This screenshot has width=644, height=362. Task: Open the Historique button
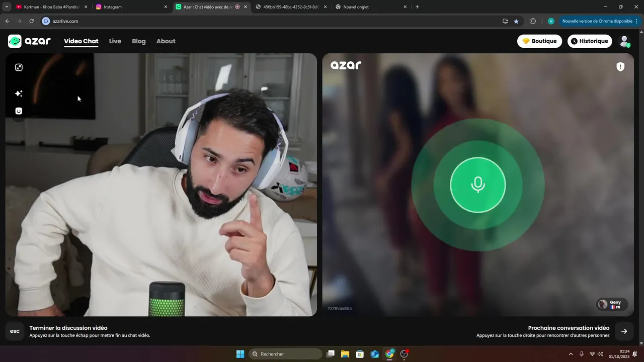[x=590, y=41]
